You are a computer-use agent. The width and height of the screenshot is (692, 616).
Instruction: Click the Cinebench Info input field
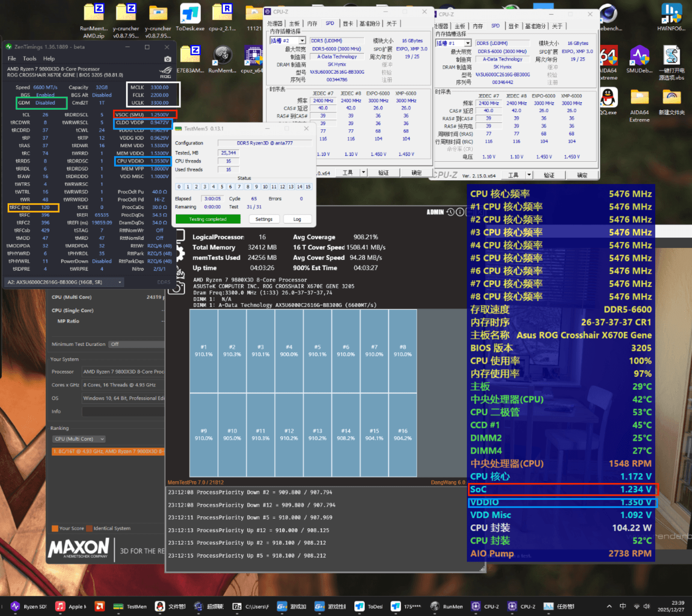(x=123, y=411)
